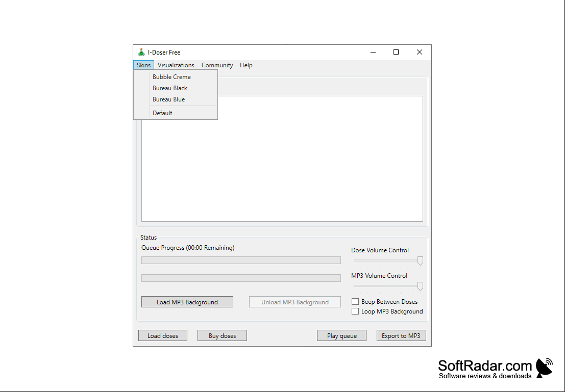This screenshot has height=392, width=565.
Task: Open the Community menu
Action: tap(217, 65)
